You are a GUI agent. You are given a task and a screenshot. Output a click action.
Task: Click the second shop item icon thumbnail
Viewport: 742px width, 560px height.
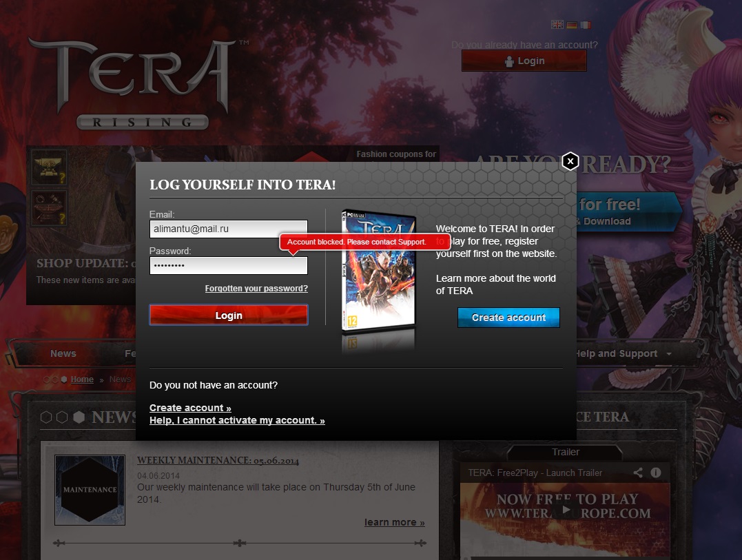(49, 209)
